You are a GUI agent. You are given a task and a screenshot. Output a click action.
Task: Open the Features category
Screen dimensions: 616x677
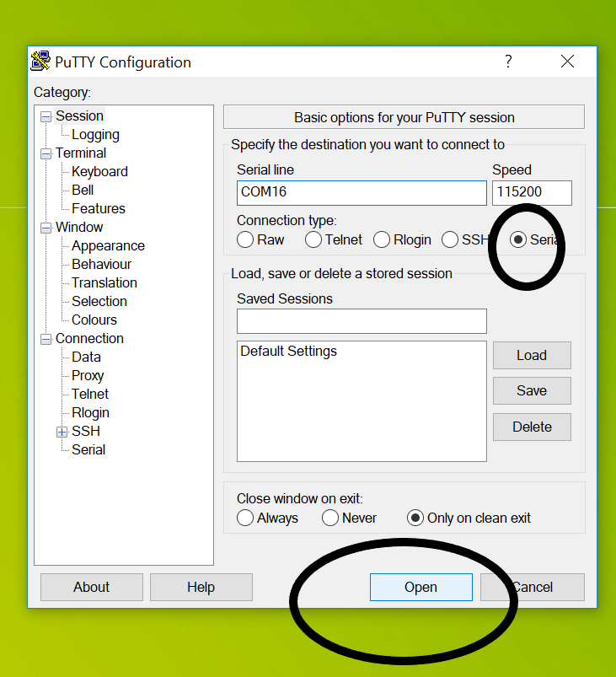coord(99,209)
